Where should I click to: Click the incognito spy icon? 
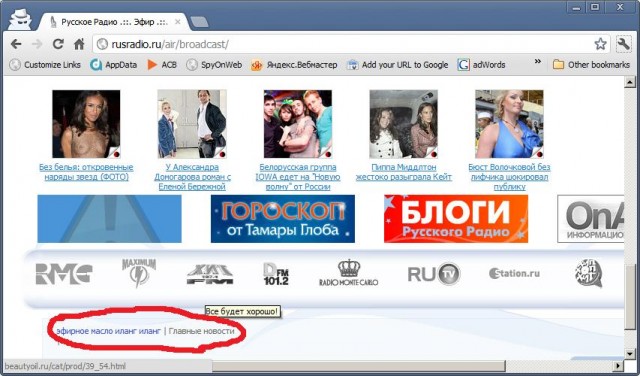19,20
